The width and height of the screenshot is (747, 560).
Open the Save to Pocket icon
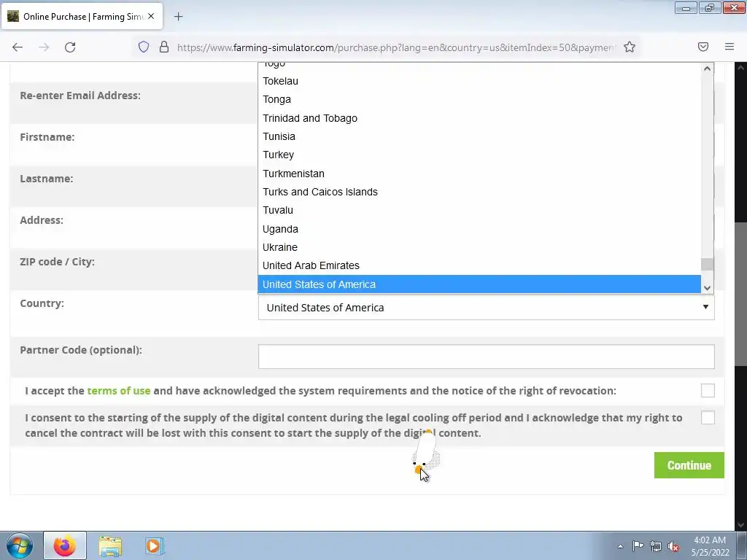pos(703,47)
